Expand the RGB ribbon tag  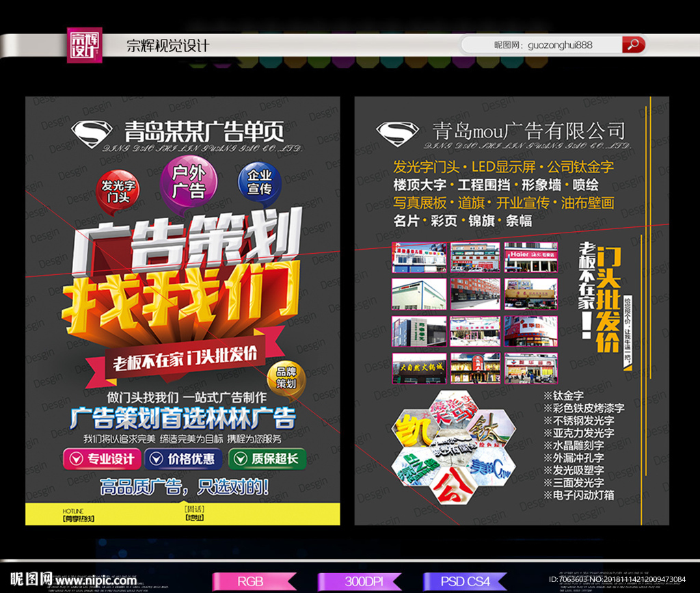tap(253, 581)
